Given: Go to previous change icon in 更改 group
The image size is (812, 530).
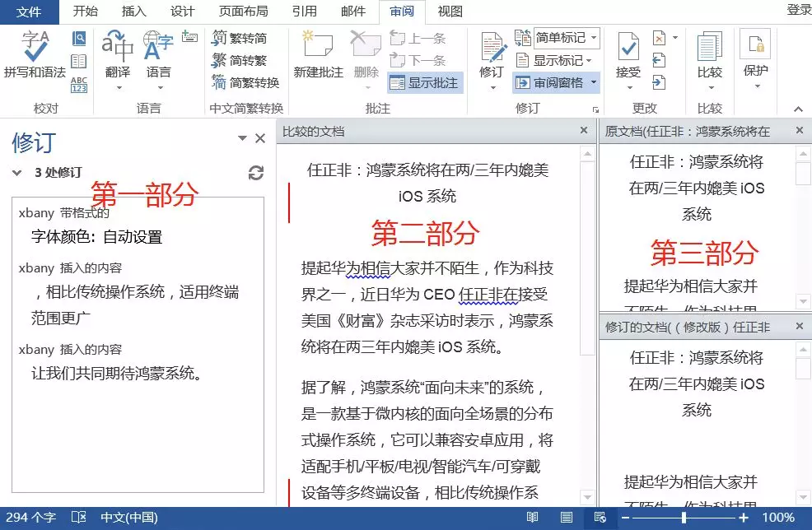Looking at the screenshot, I should pos(659,61).
